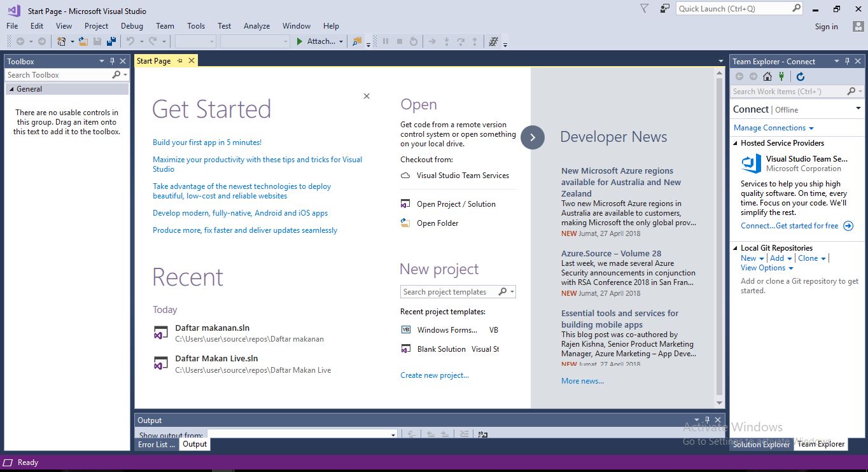
Task: Go to Team Explorer Home icon
Action: point(767,76)
